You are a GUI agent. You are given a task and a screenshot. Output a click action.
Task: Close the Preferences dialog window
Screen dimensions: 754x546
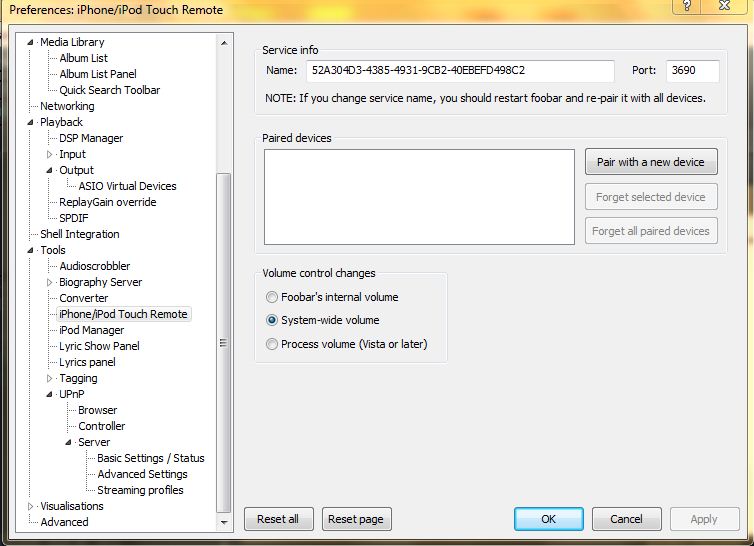[724, 6]
